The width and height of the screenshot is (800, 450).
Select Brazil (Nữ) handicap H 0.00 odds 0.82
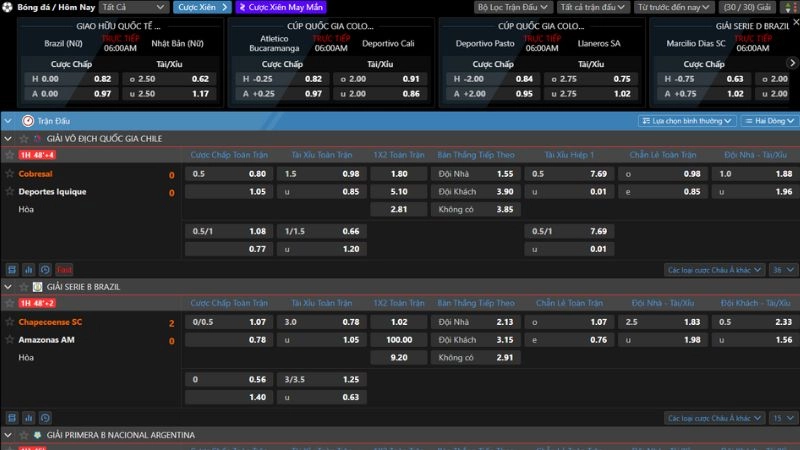coord(71,79)
